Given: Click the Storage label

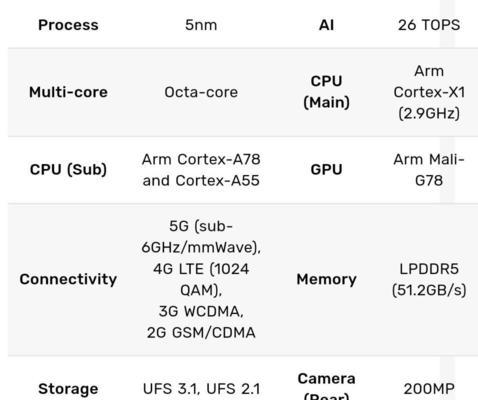Looking at the screenshot, I should (68, 389).
